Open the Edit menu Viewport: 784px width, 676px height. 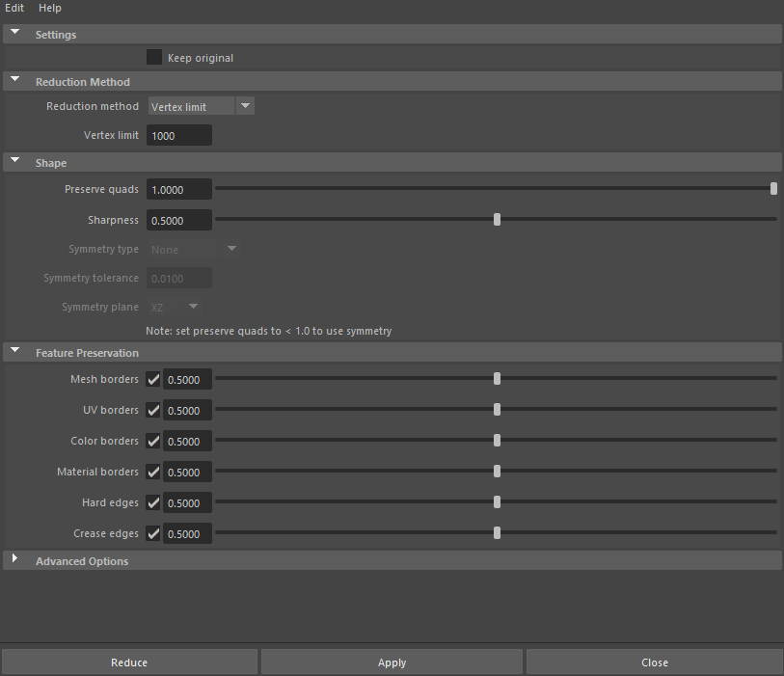tap(14, 8)
